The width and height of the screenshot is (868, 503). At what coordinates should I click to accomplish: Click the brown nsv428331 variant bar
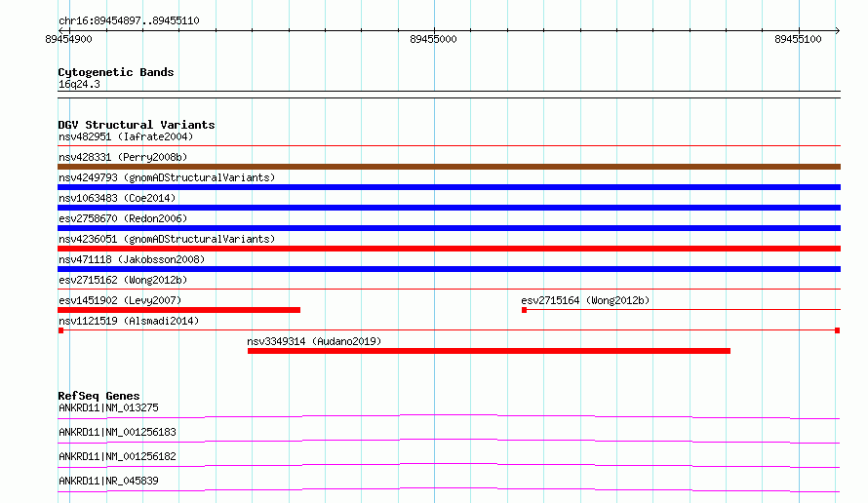(449, 167)
